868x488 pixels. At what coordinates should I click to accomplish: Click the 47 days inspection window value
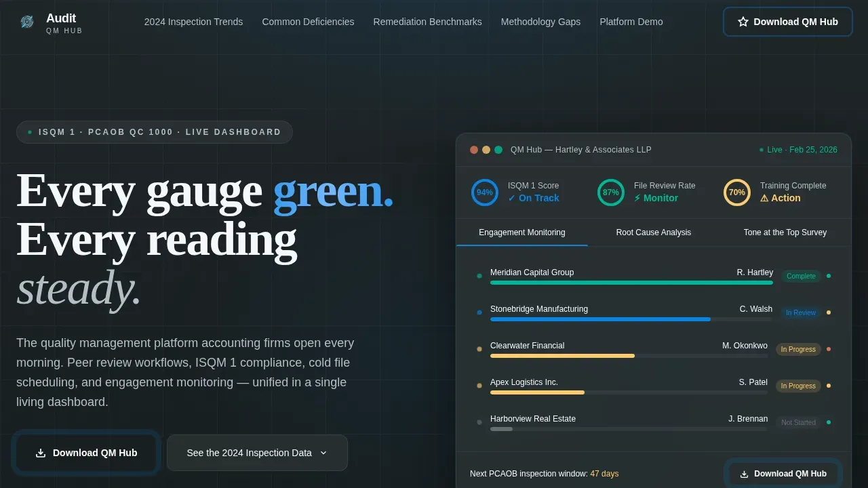(604, 474)
